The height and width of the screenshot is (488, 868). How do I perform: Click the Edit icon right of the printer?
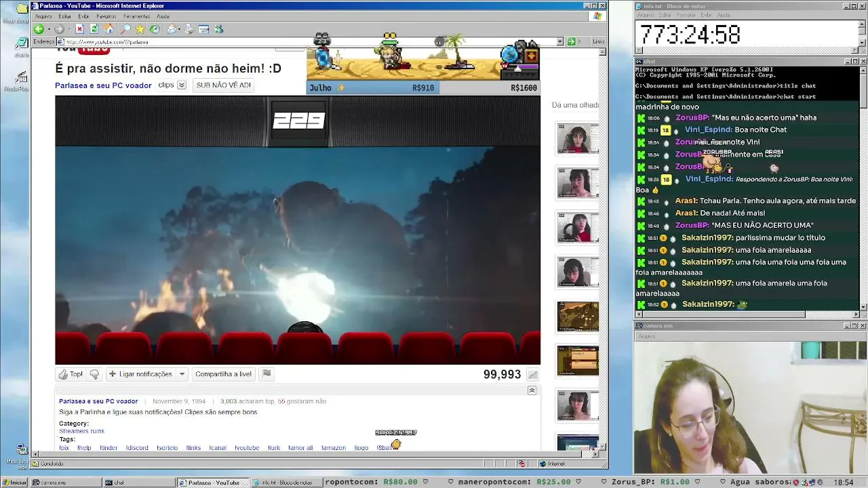[203, 29]
